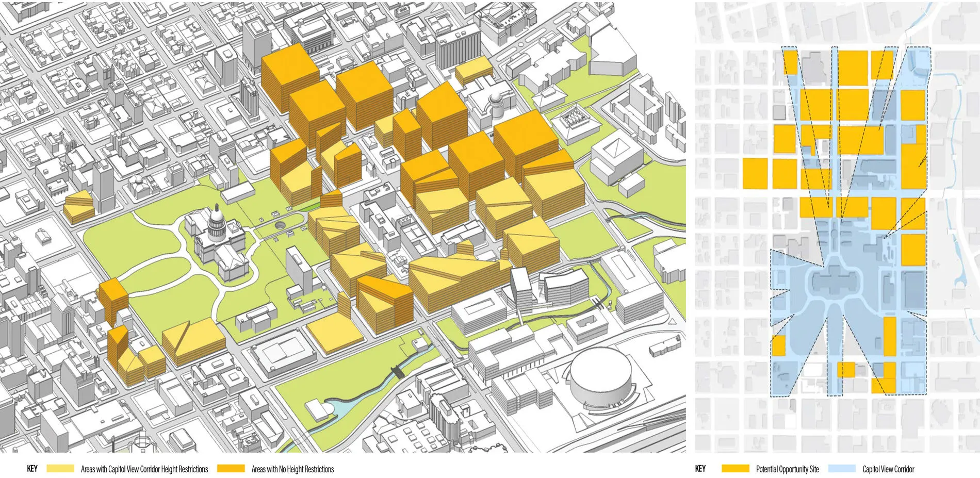Click the small footbridge crossing the creek
This screenshot has width=980, height=478.
tap(397, 371)
